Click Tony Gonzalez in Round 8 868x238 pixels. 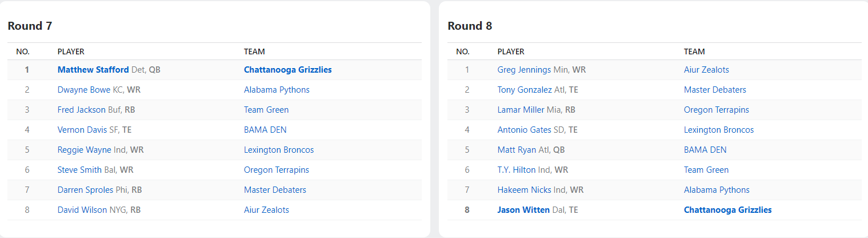(x=525, y=90)
